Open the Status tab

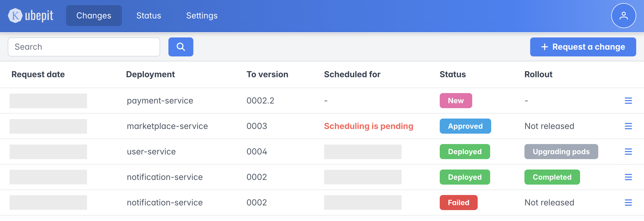(149, 16)
